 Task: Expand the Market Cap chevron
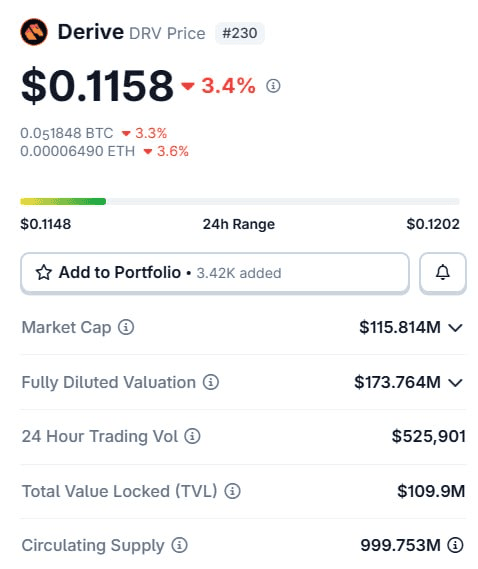pyautogui.click(x=455, y=328)
